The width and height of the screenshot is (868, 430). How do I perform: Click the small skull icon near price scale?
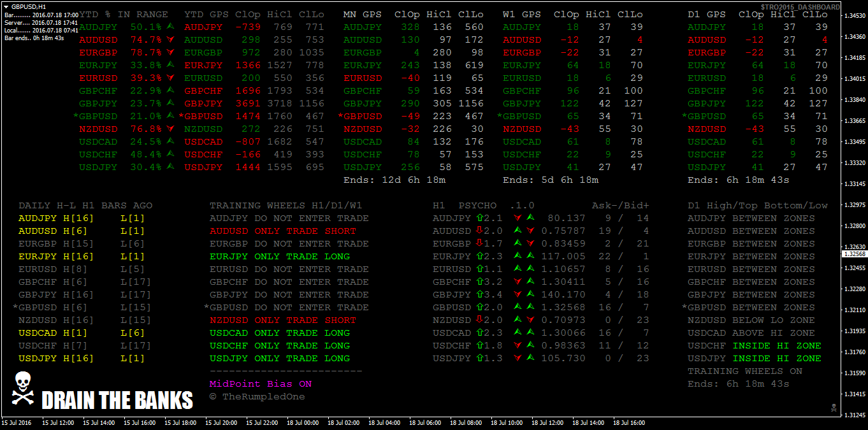click(x=833, y=407)
